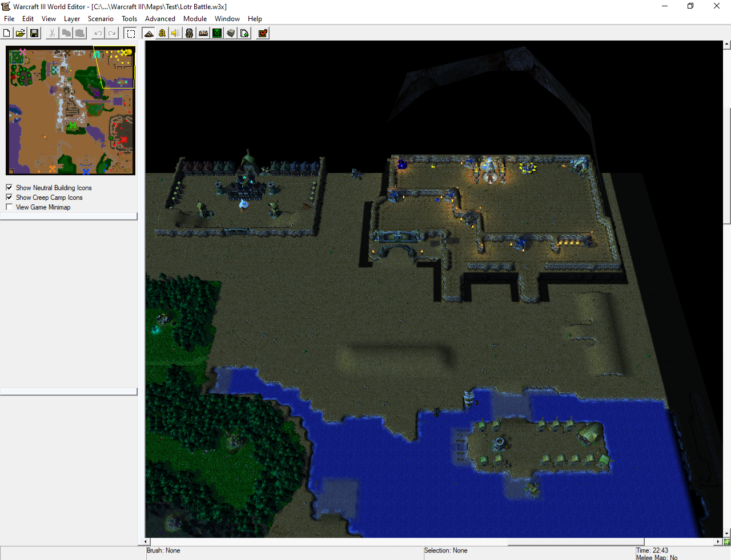Open a map with the folder icon
This screenshot has height=560, width=731.
point(21,33)
